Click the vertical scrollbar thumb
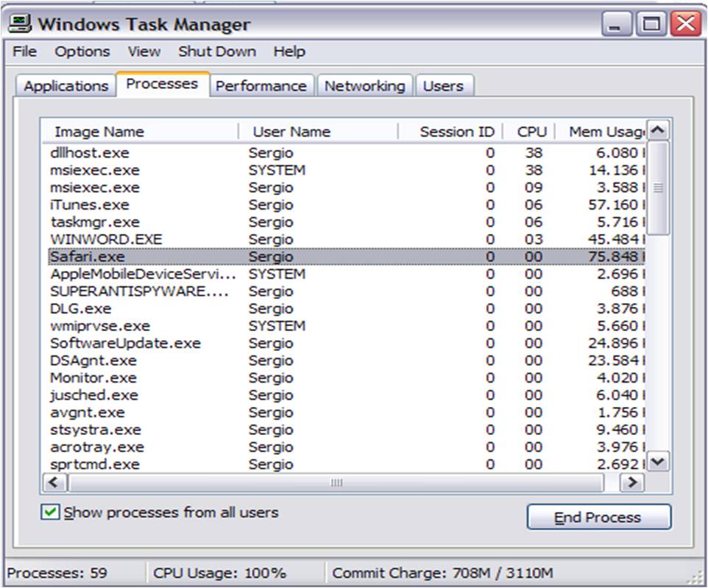 click(x=658, y=188)
